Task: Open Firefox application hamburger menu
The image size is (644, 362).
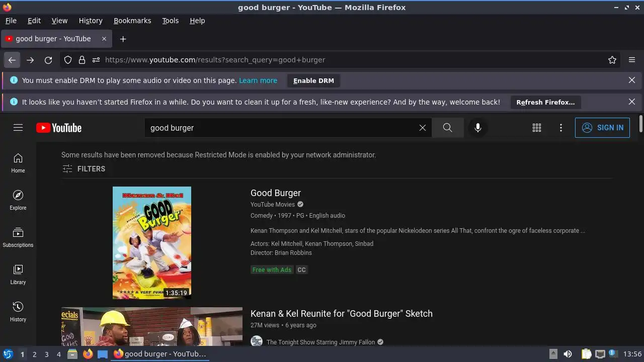Action: (x=632, y=60)
